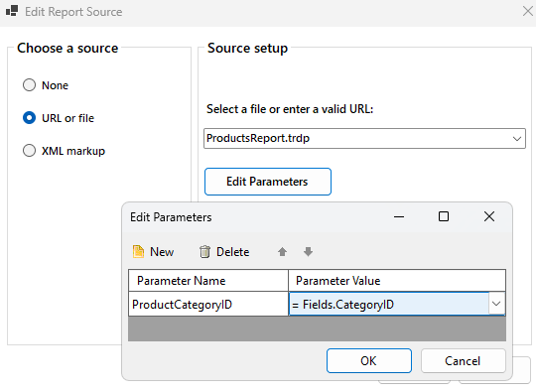Confirm with the OK button
Screen dimensions: 536x392
pyautogui.click(x=369, y=361)
